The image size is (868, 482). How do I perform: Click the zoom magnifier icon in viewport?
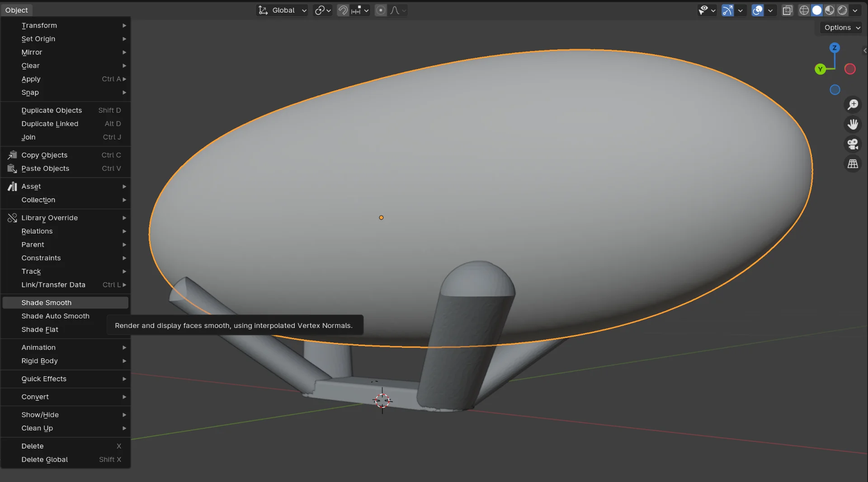coord(853,105)
